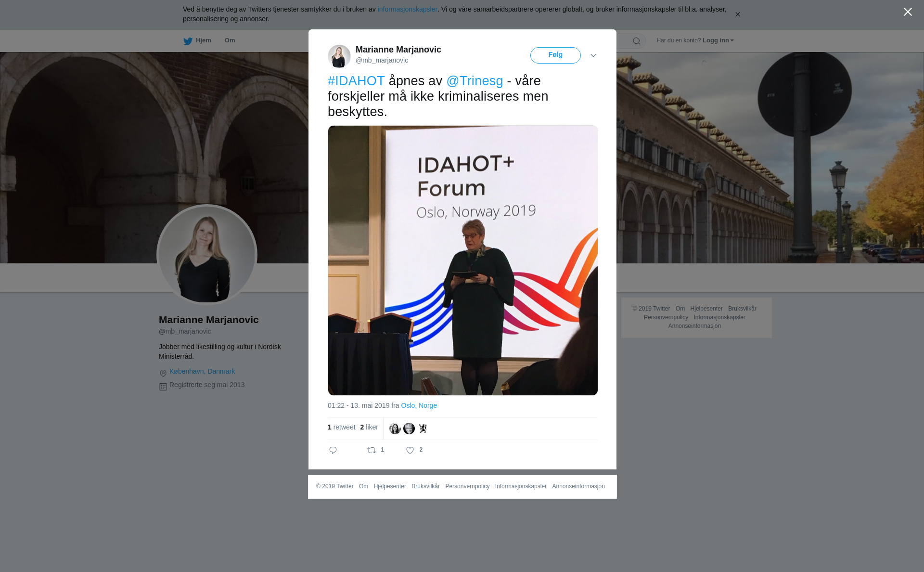Open the @Trinesg mention link

pyautogui.click(x=475, y=81)
